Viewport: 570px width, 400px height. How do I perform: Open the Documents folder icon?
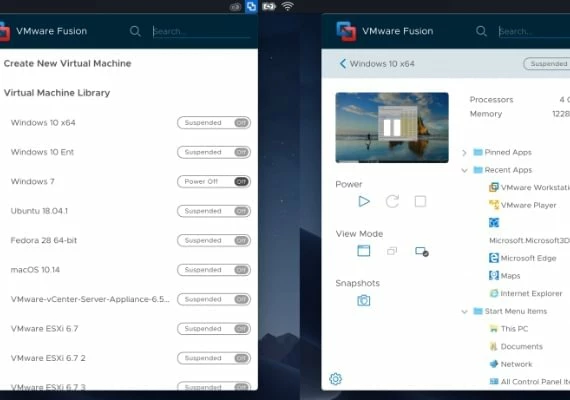point(494,346)
